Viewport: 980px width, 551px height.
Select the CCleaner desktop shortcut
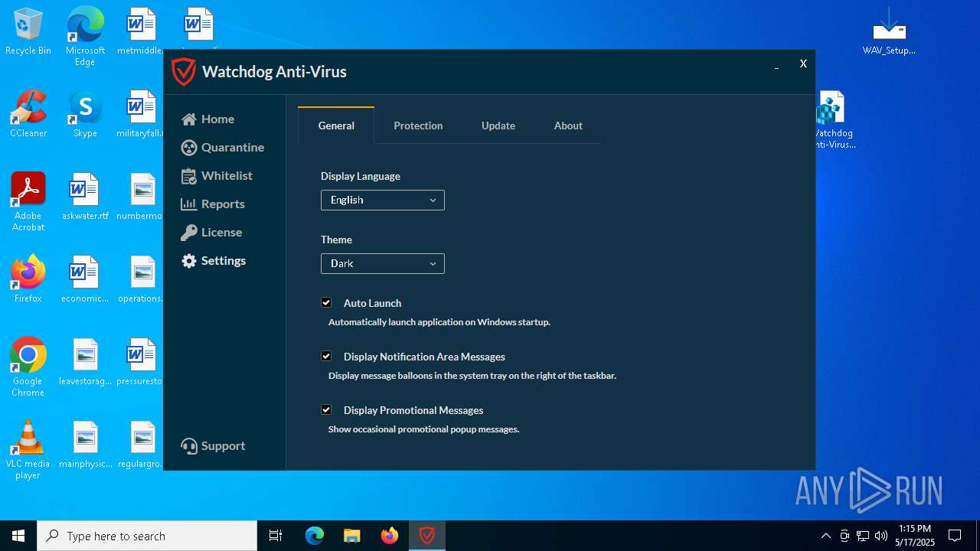tap(28, 114)
